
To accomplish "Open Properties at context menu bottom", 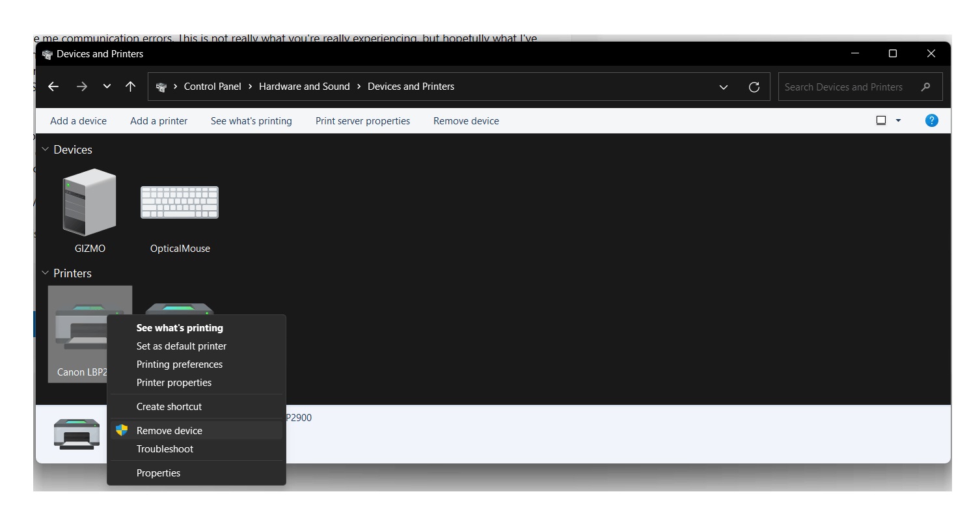I will pyautogui.click(x=196, y=473).
